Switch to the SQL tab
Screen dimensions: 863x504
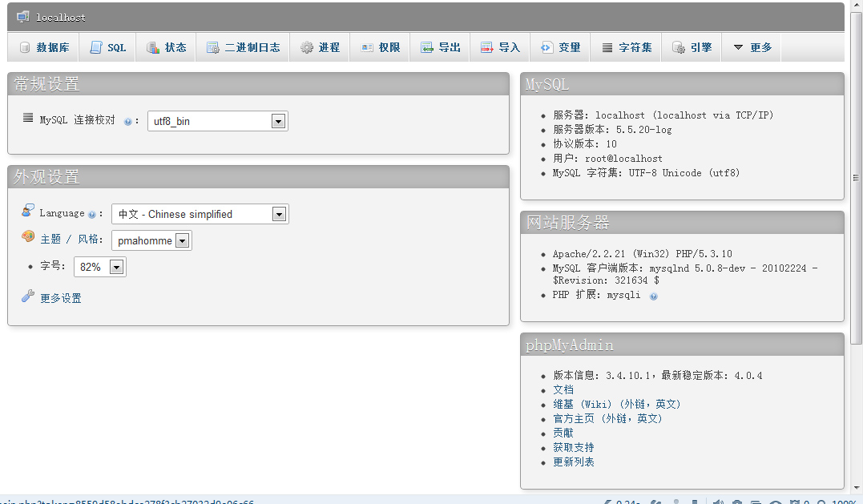[x=107, y=48]
